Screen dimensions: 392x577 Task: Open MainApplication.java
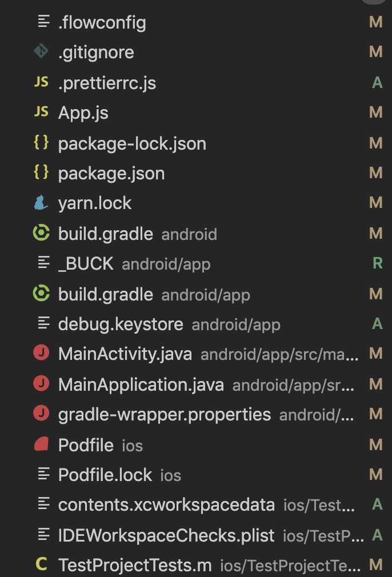tap(141, 384)
